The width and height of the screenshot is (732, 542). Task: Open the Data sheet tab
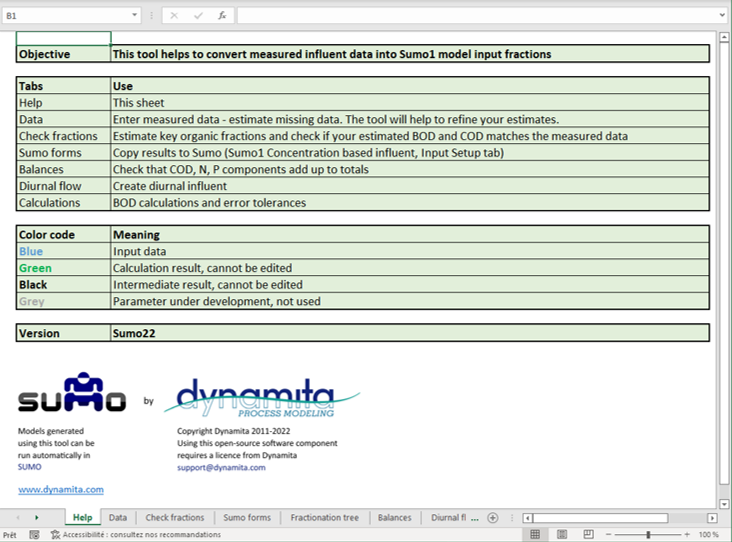coord(118,518)
